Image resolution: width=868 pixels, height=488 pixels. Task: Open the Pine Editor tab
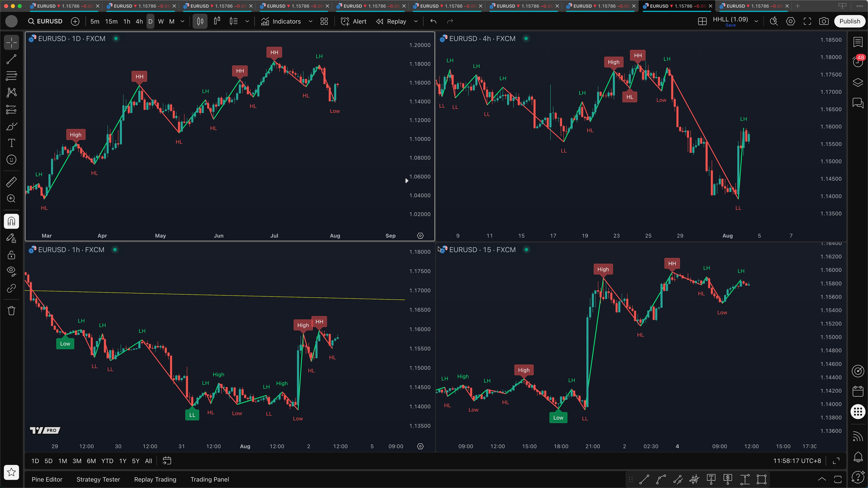(x=47, y=479)
